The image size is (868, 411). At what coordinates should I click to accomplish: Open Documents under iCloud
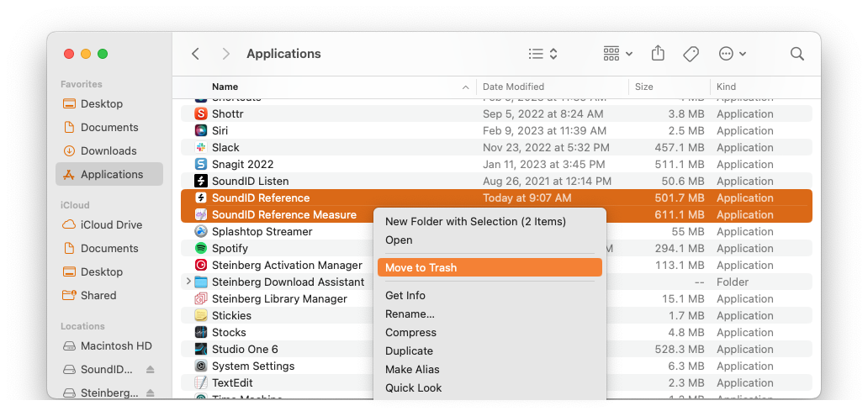[x=109, y=249]
